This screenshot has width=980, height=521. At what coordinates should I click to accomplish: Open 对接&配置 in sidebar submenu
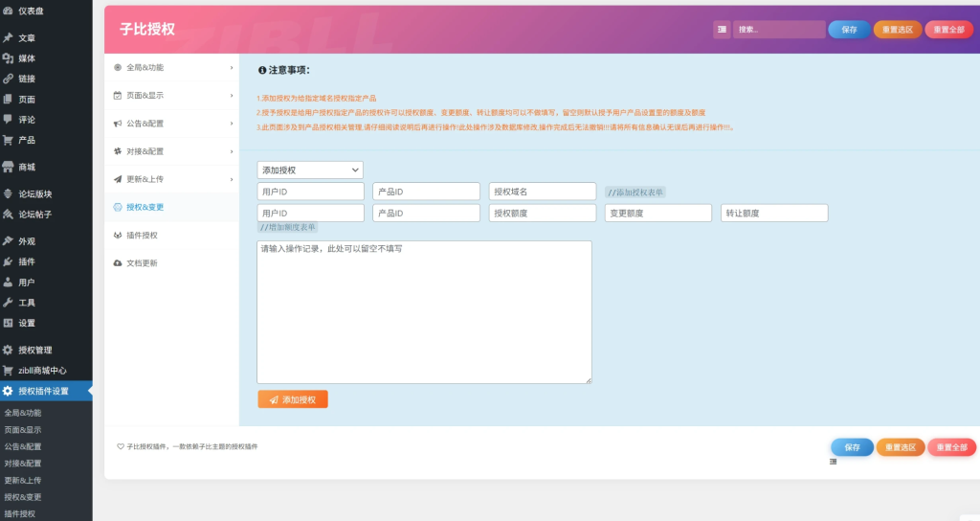tap(23, 464)
